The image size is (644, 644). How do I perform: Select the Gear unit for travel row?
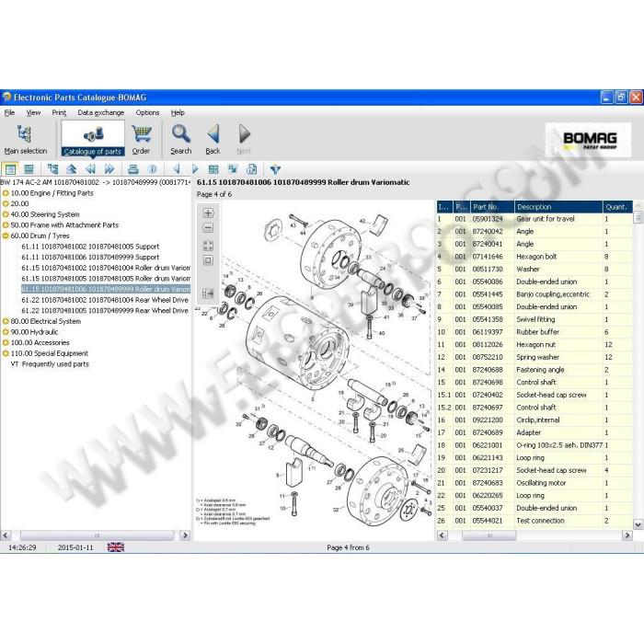pyautogui.click(x=535, y=219)
